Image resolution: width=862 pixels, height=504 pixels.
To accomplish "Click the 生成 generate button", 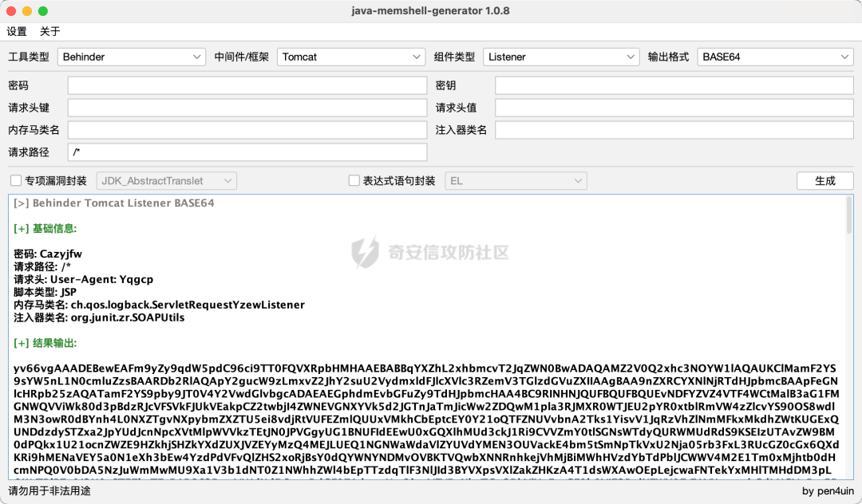I will click(x=825, y=181).
